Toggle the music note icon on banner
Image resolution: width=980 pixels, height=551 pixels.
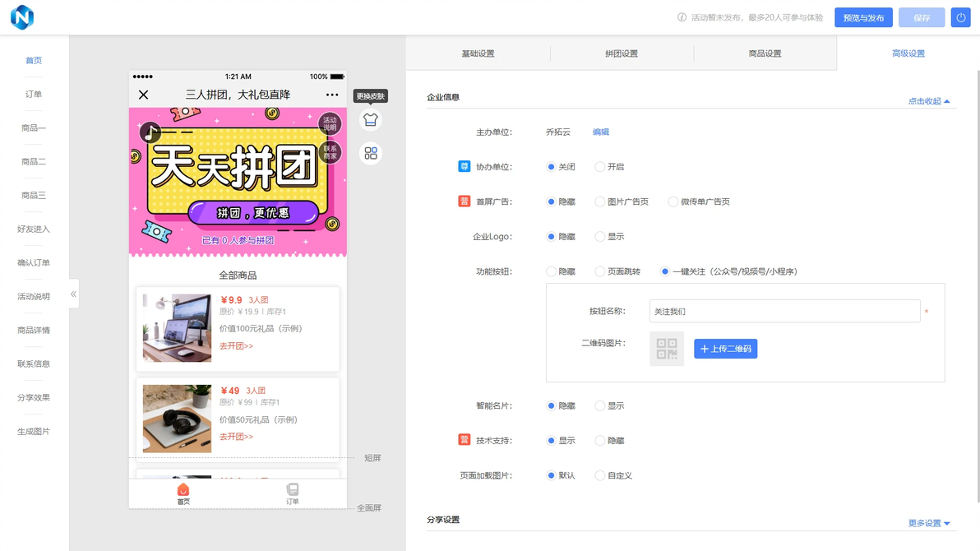click(x=150, y=132)
